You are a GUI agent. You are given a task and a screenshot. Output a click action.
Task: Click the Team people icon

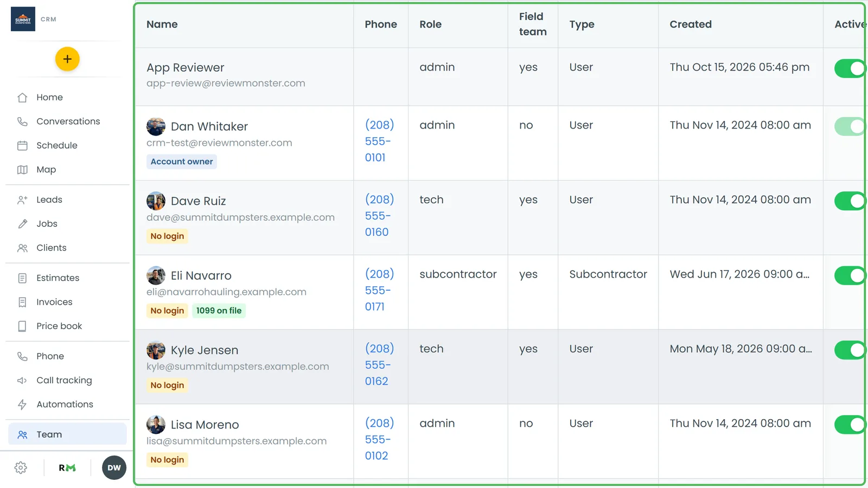(22, 435)
